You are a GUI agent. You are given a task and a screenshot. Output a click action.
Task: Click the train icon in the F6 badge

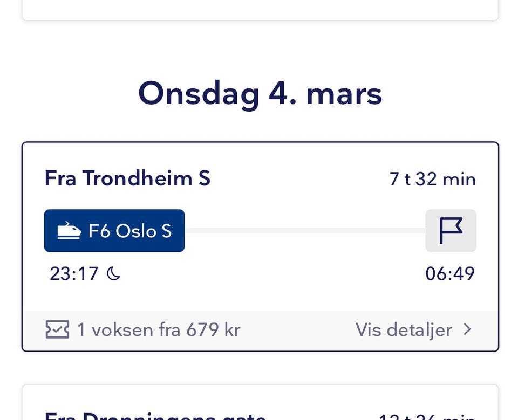coord(69,231)
